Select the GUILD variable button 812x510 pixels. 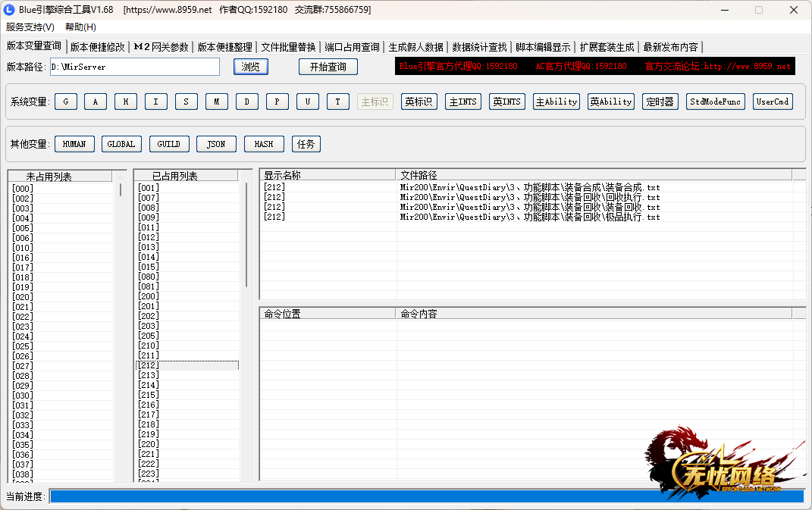[168, 144]
